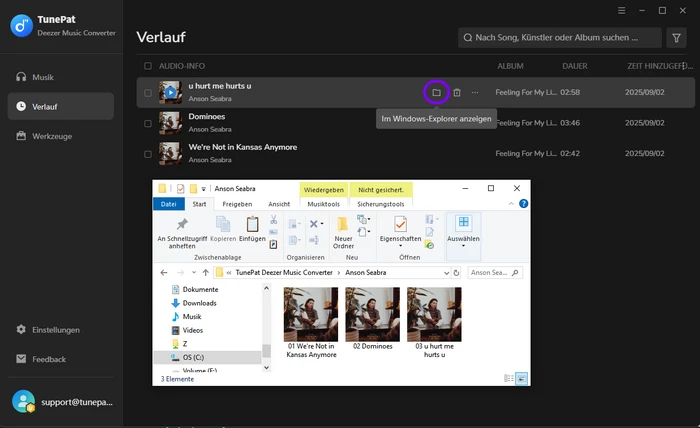Click the Ausschneiden scissors icon
700x428 pixels.
pyautogui.click(x=274, y=219)
